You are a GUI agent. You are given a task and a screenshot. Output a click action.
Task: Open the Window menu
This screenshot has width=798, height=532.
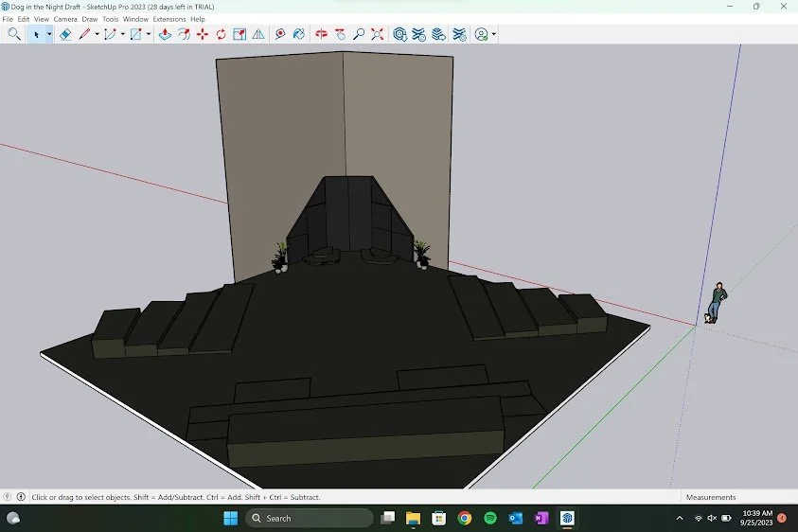click(x=135, y=19)
